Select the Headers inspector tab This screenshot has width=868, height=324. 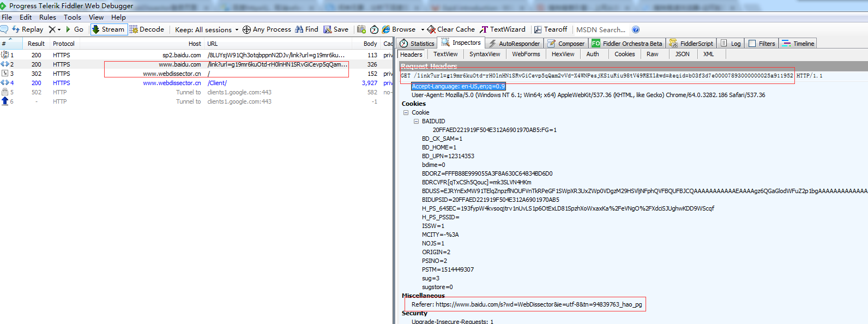point(411,55)
